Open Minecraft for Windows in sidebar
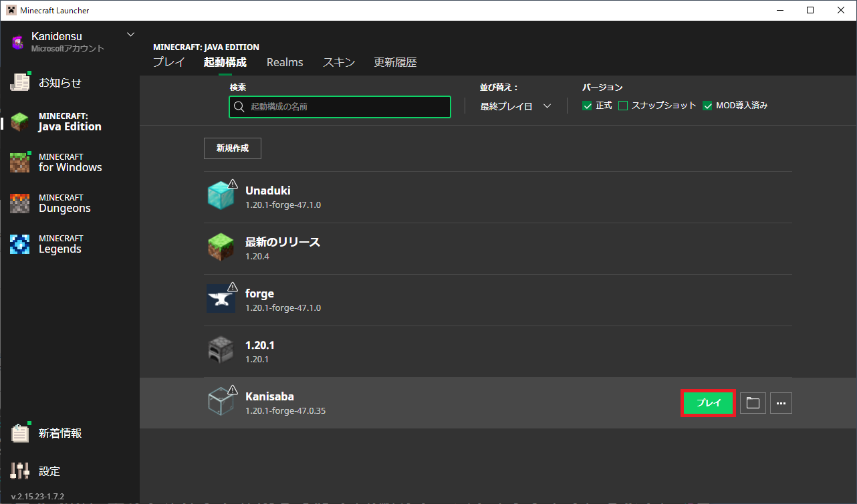This screenshot has height=504, width=857. pyautogui.click(x=20, y=162)
